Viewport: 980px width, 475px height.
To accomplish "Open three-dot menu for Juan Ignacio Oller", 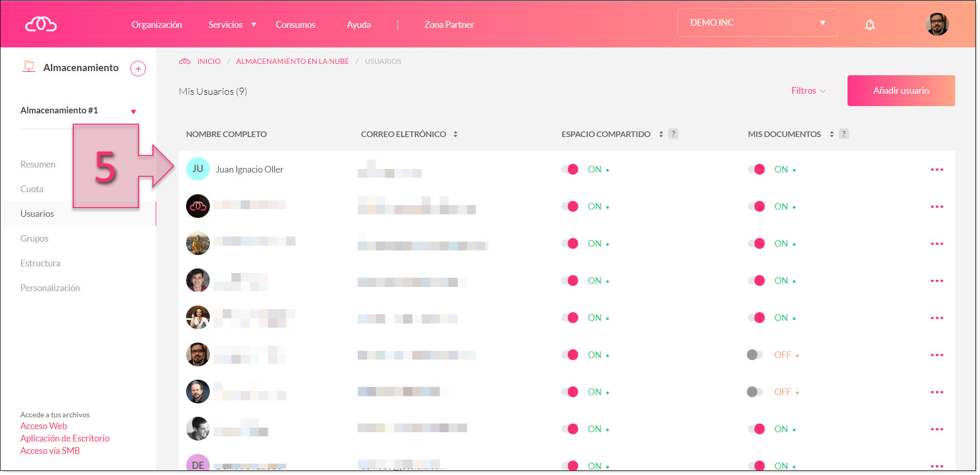I will tap(936, 170).
